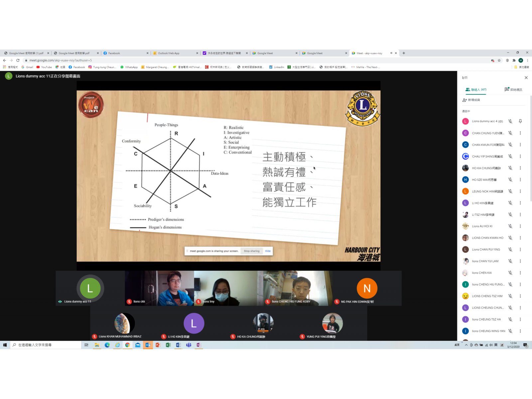Bookmark this page with star icon
Screen dimensions: 532x399
[499, 61]
